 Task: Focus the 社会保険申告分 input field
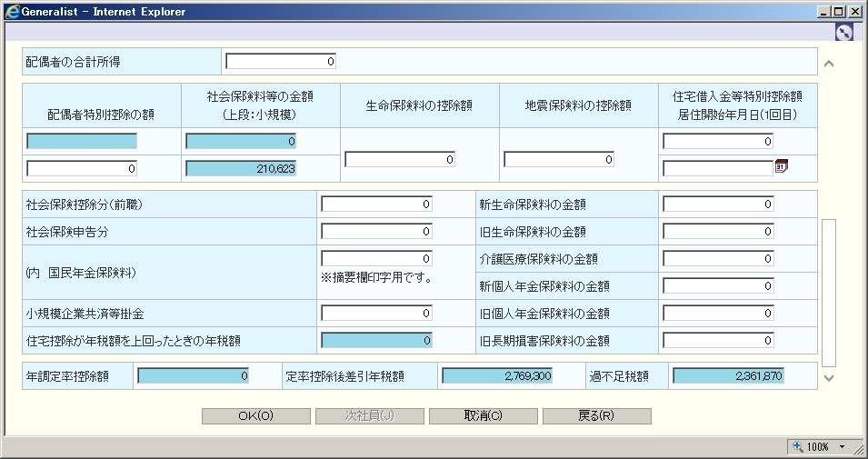pos(376,232)
